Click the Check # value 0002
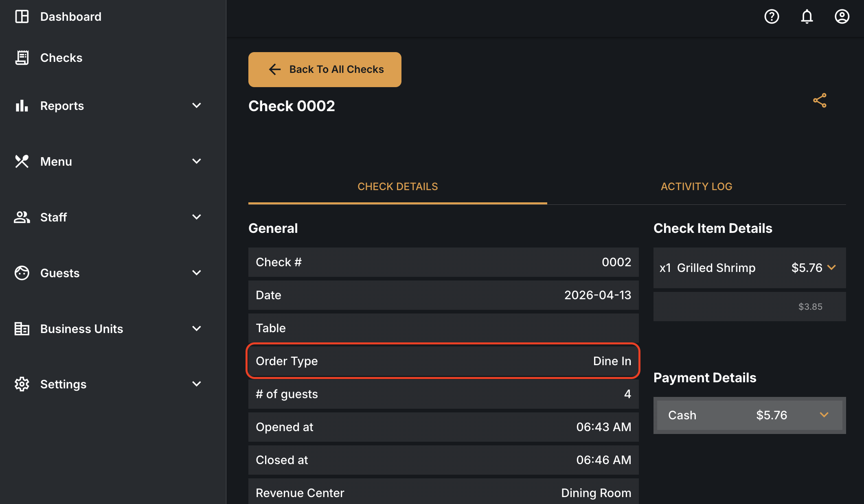Viewport: 864px width, 504px height. 616,262
